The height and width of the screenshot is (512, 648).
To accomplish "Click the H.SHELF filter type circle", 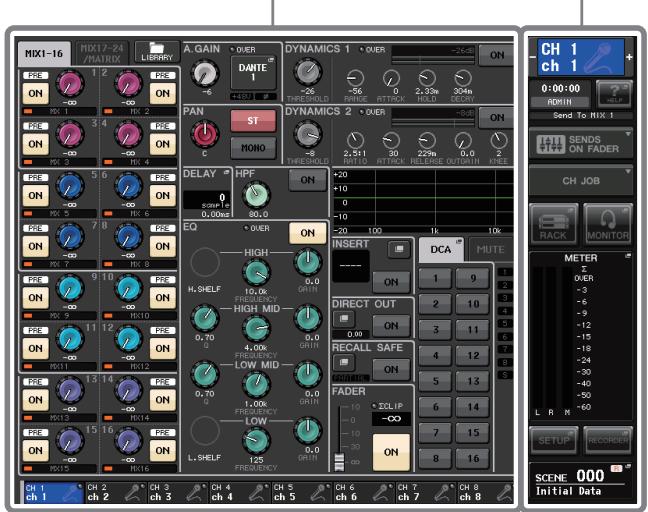I will 205,262.
